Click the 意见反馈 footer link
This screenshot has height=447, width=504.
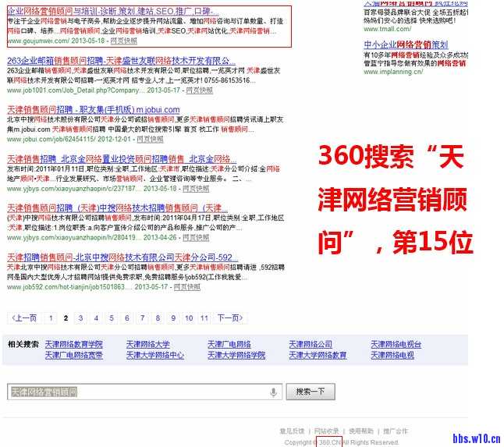292,431
